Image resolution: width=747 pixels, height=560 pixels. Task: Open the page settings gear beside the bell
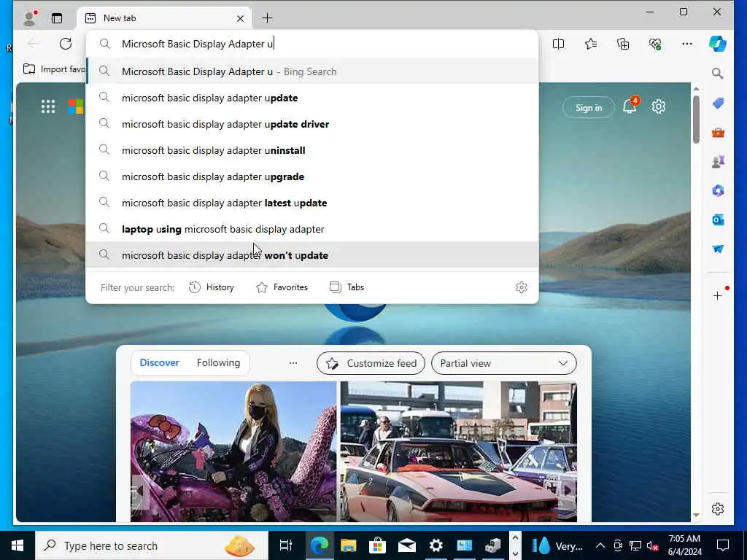coord(659,106)
